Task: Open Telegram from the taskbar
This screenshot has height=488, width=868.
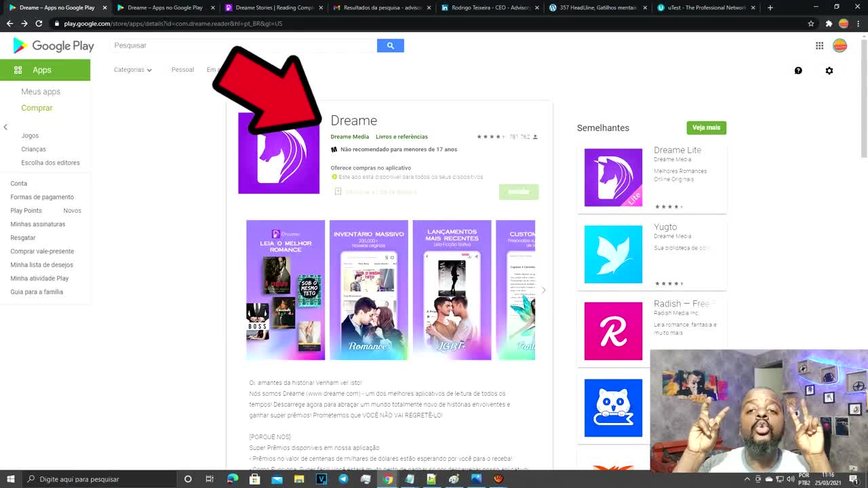Action: (343, 479)
